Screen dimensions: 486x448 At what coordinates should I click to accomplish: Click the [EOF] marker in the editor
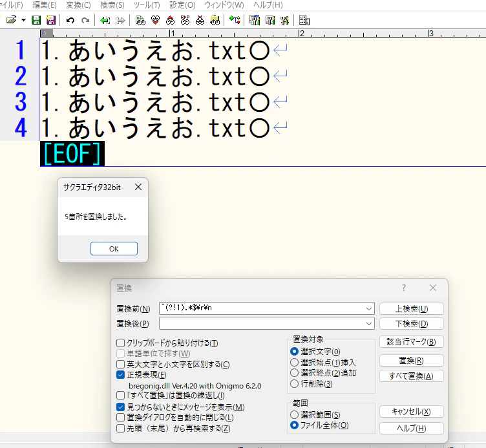click(x=72, y=154)
